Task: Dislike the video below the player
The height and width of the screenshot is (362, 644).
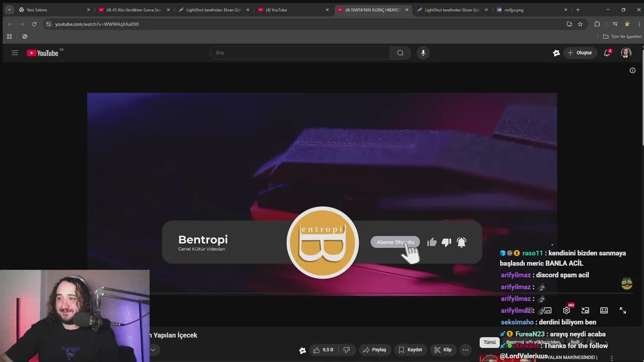Action: (x=346, y=350)
